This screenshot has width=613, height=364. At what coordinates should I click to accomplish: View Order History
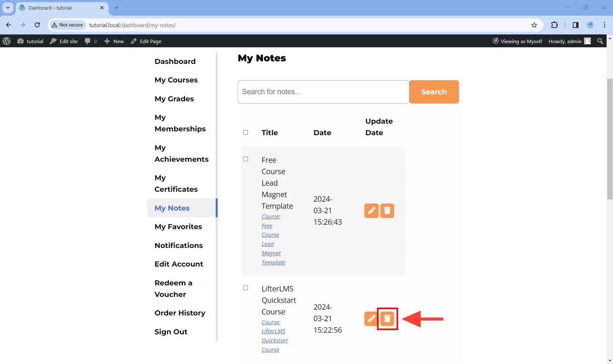180,313
